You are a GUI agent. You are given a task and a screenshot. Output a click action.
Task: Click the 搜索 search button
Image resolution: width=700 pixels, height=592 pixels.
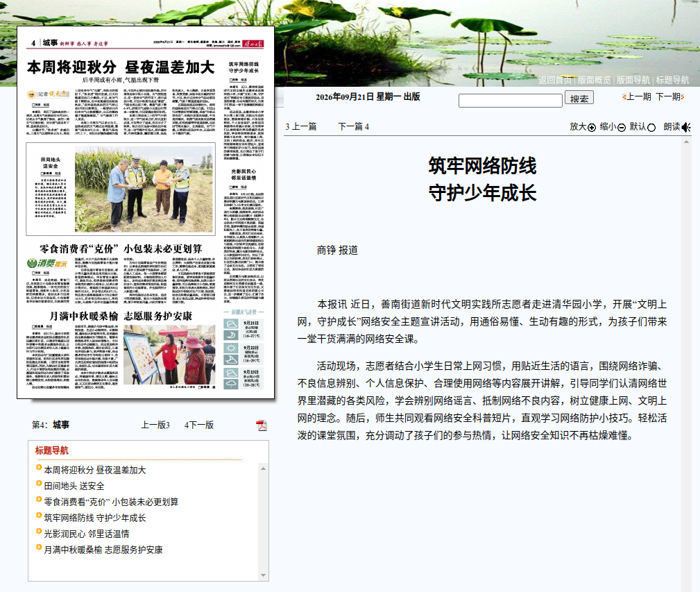[x=579, y=98]
